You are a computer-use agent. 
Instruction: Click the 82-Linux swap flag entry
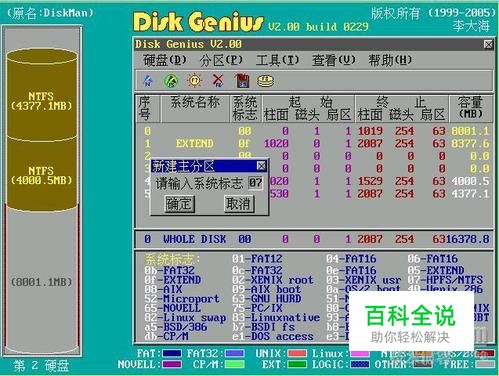185,317
